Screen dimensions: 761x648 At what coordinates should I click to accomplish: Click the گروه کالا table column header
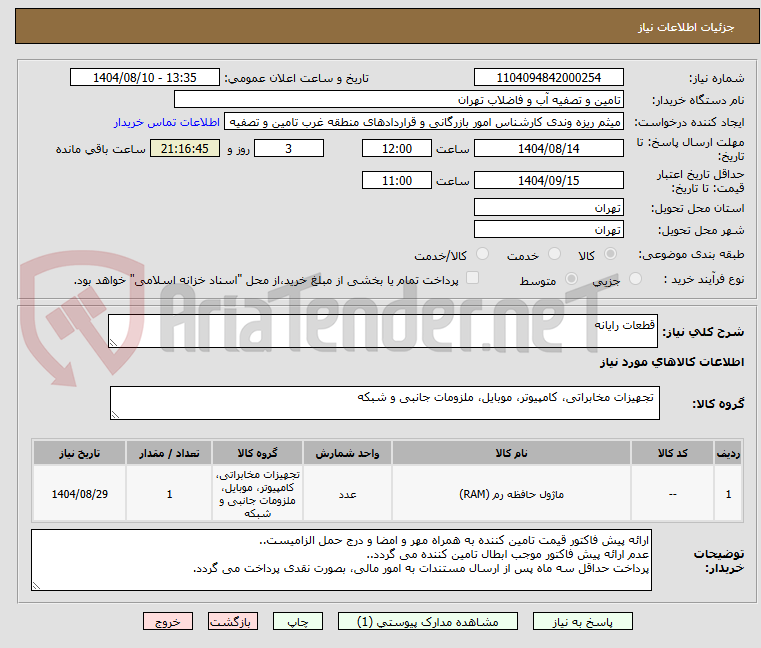pyautogui.click(x=257, y=453)
